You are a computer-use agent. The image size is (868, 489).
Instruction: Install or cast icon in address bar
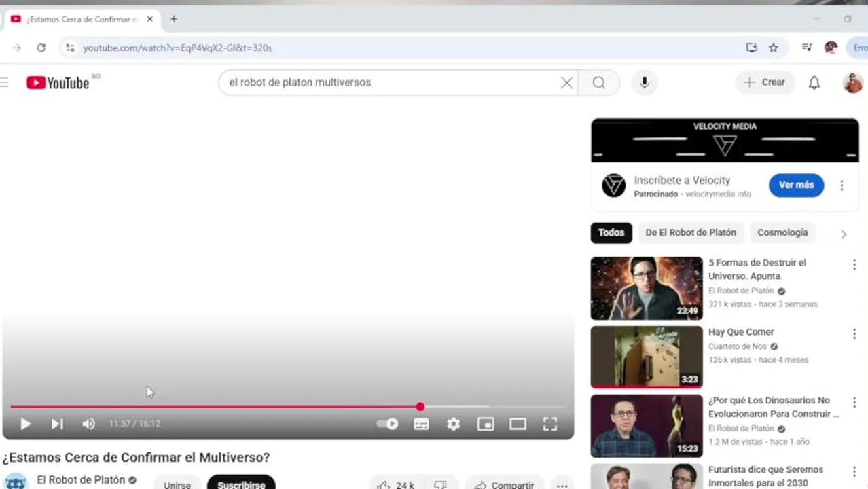(x=751, y=48)
